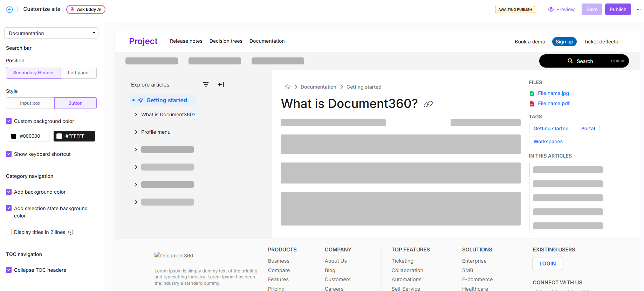The height and width of the screenshot is (291, 644).
Task: Click the Portal tag
Action: tap(588, 129)
